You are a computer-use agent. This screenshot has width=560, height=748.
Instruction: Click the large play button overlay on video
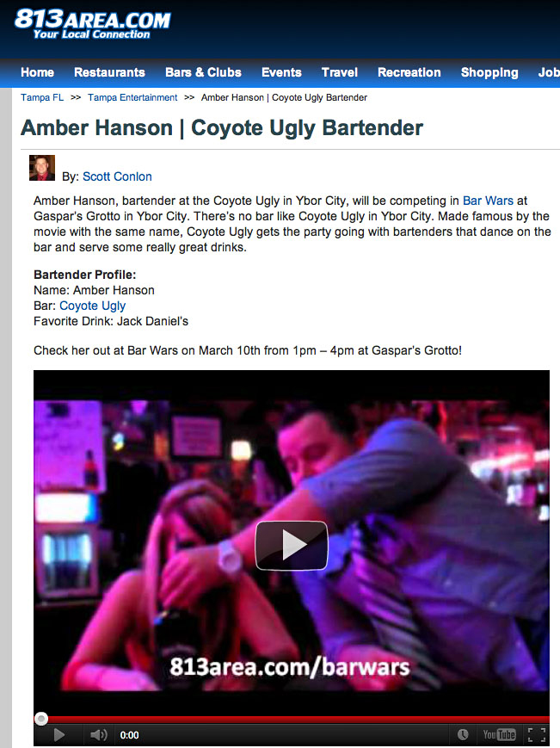click(x=292, y=545)
